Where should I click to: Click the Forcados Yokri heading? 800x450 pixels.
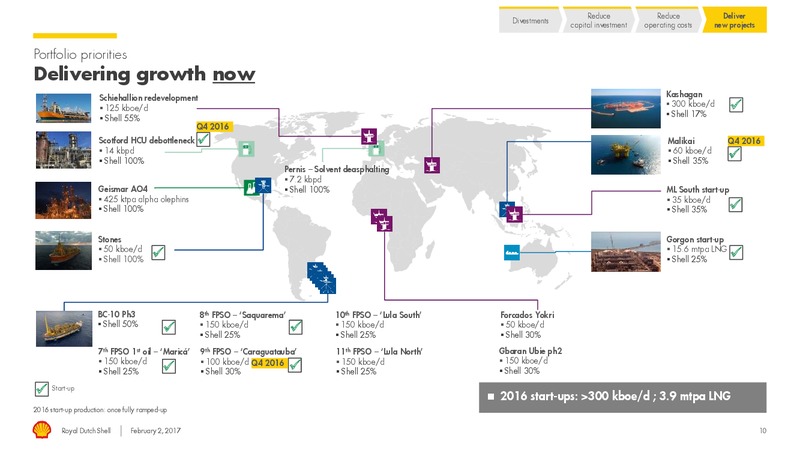pyautogui.click(x=527, y=315)
